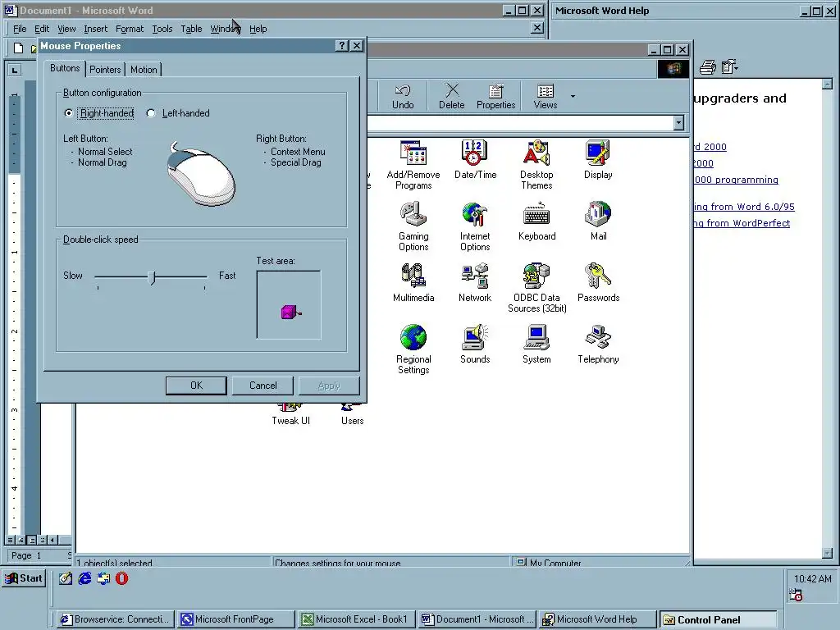Click the double-click speed slider thumb

[x=152, y=277]
